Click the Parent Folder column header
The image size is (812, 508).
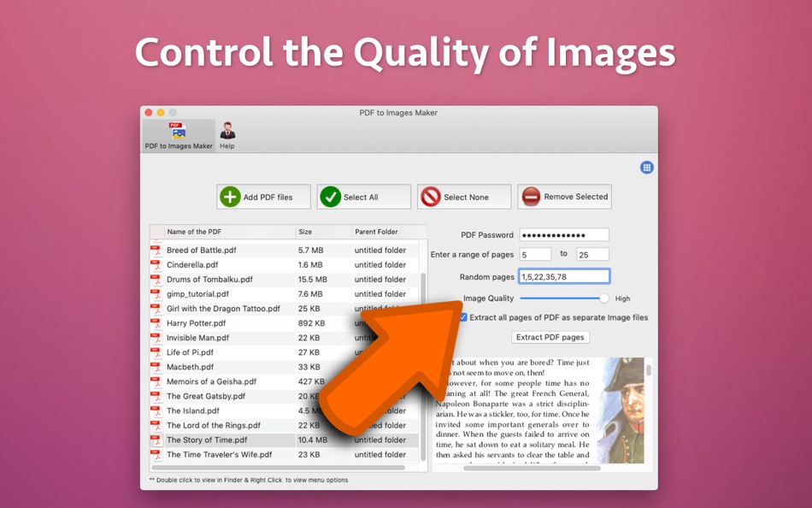[x=378, y=231]
